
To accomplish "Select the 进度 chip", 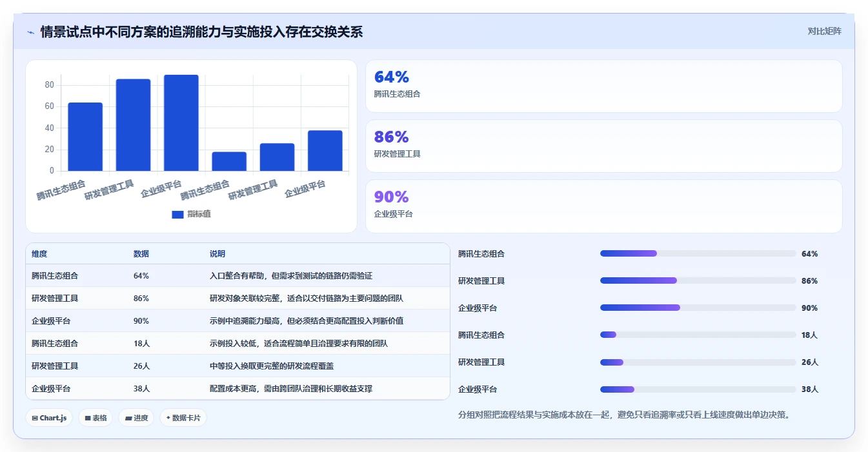I will tap(137, 418).
